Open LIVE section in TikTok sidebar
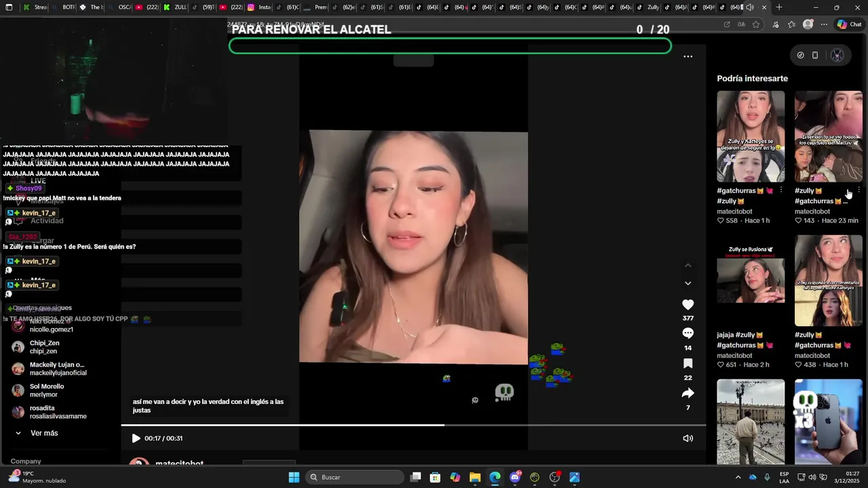Screen dimensions: 868x488 click(x=38, y=181)
